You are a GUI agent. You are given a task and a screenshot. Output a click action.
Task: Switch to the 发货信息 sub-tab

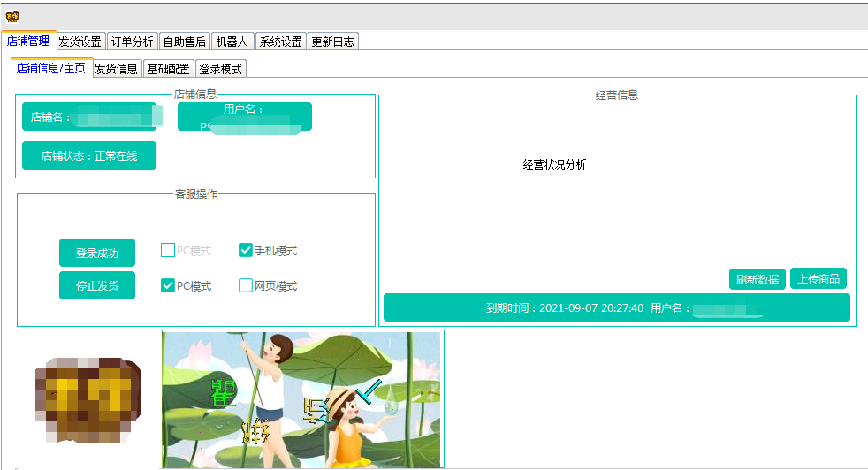117,69
